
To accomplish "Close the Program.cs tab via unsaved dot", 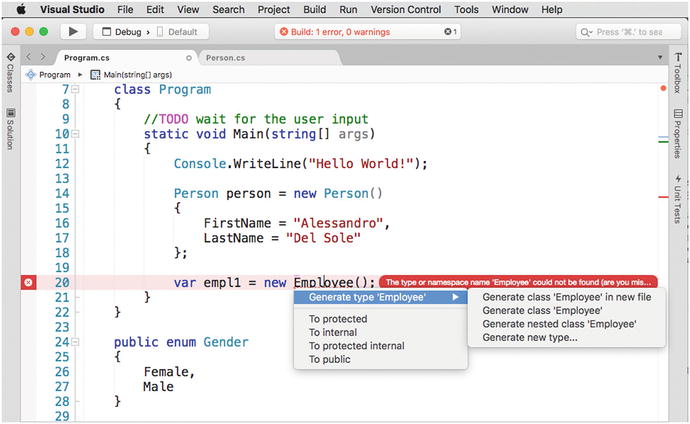I will [x=189, y=58].
